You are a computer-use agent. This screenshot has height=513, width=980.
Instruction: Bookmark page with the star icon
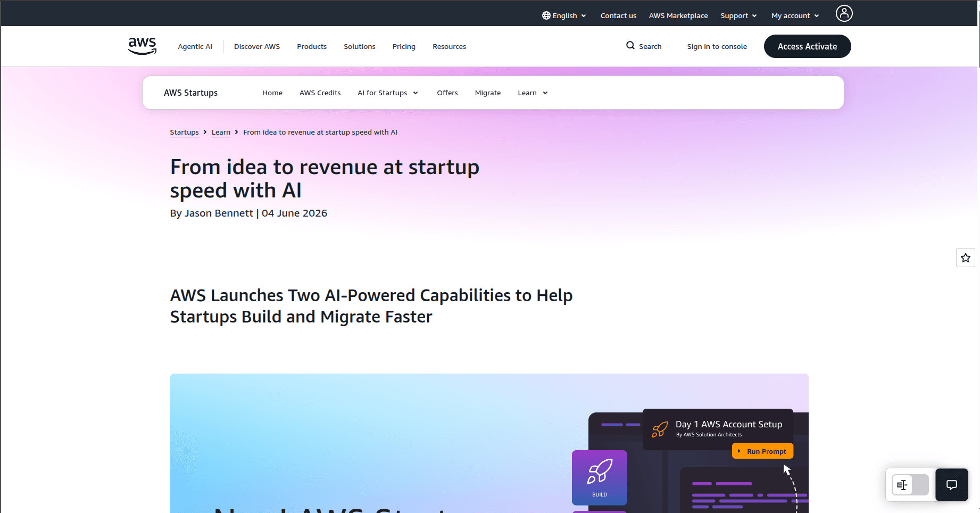(x=966, y=258)
